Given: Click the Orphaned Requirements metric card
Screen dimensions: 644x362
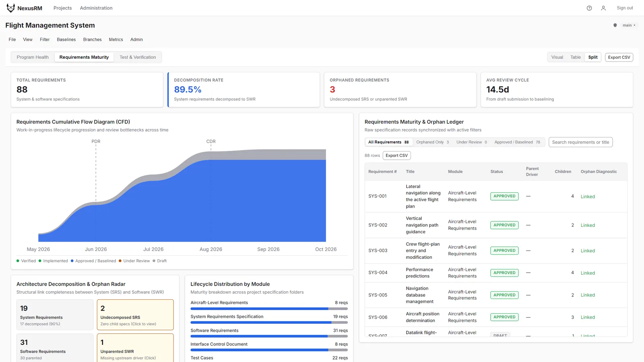Looking at the screenshot, I should [400, 90].
